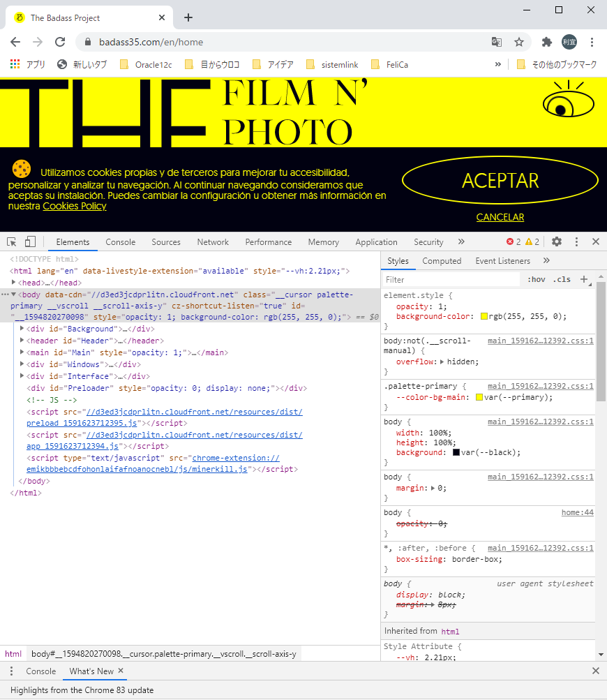This screenshot has width=607, height=700.
Task: Show hidden bookmarks chevron
Action: (497, 64)
